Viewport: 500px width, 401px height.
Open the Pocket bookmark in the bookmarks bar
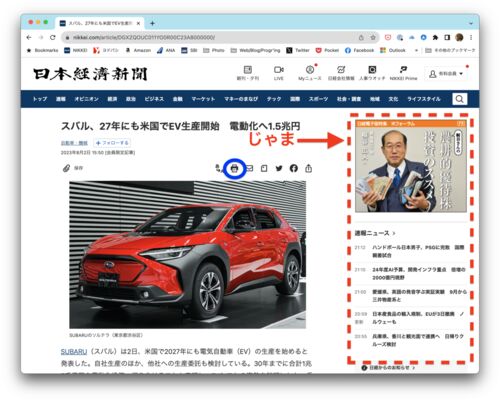pyautogui.click(x=327, y=50)
